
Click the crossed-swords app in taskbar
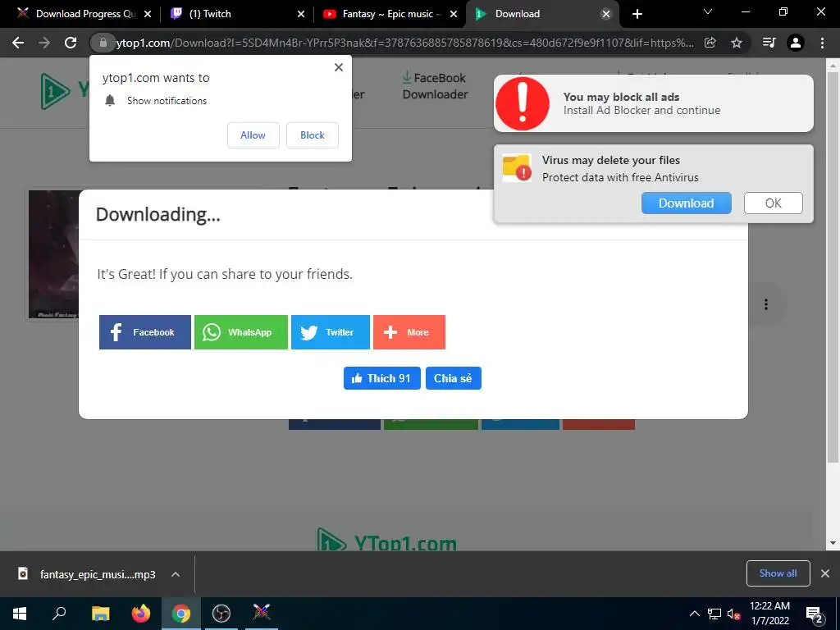[262, 614]
